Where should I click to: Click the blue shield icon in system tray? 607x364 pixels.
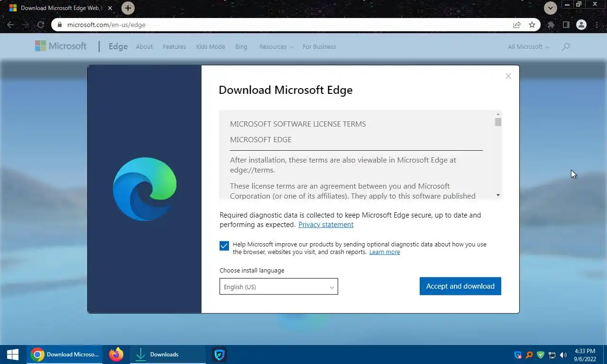(518, 355)
